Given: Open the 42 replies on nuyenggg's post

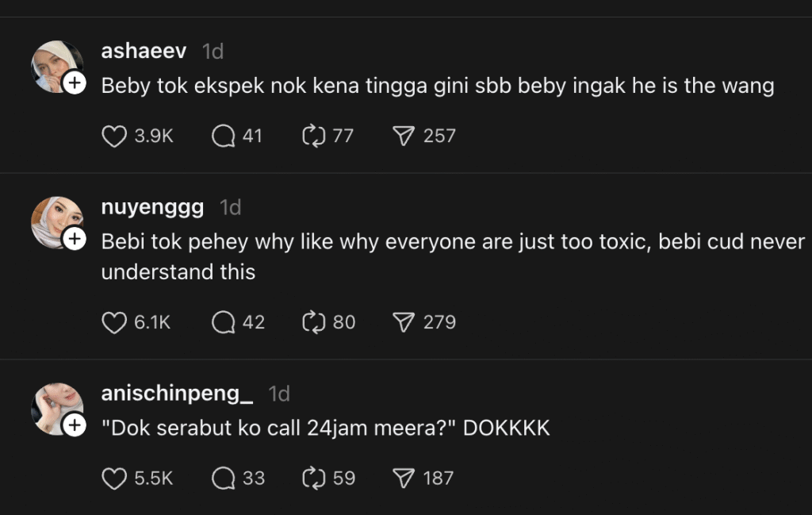Looking at the screenshot, I should point(224,322).
